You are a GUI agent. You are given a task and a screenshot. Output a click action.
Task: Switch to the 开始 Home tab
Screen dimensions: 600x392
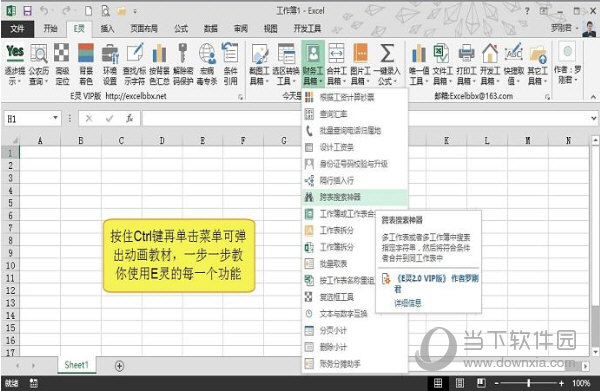[51, 29]
